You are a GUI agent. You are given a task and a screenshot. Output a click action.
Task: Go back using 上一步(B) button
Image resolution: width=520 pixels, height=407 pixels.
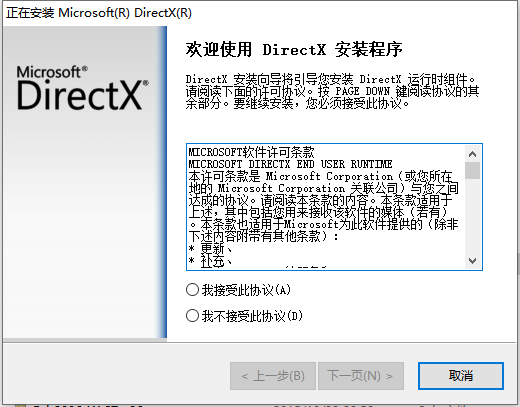[x=273, y=376]
